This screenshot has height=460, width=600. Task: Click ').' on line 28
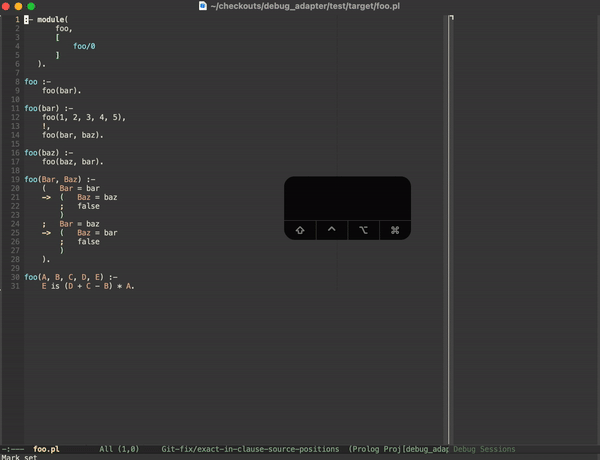(46, 259)
